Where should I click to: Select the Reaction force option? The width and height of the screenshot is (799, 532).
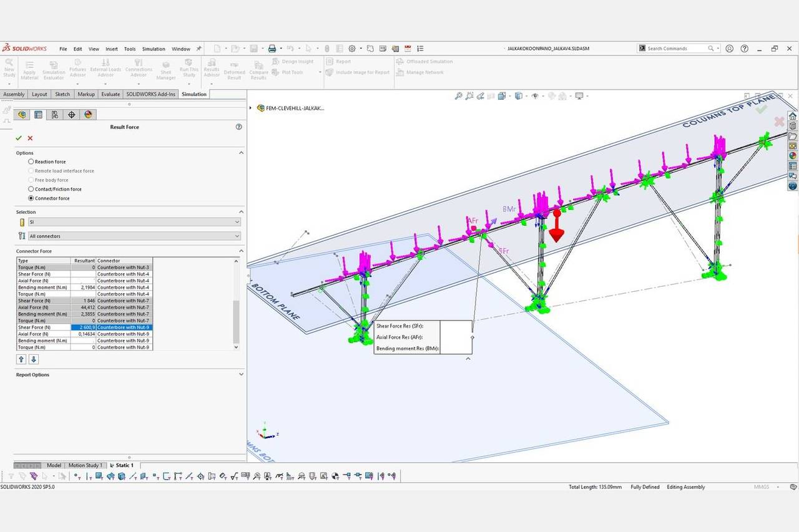point(31,162)
